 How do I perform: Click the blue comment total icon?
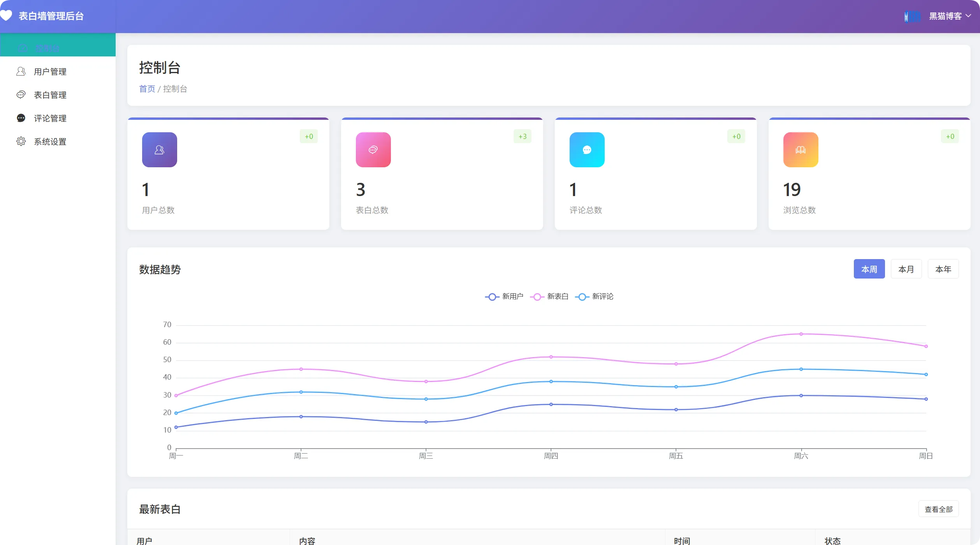[587, 150]
